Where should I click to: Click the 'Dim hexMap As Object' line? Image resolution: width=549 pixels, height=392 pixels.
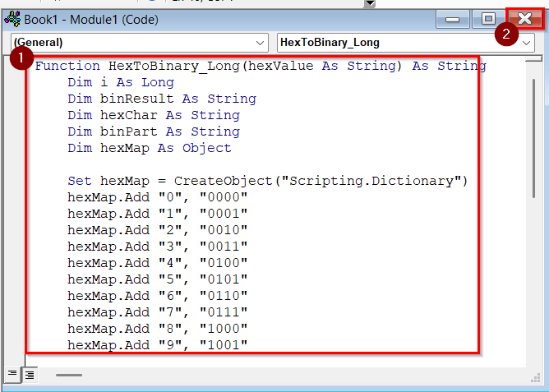[x=150, y=149]
